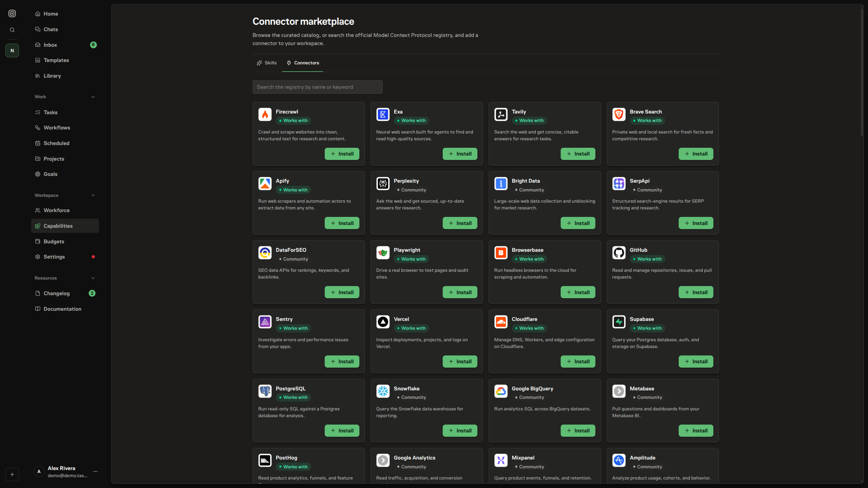Open Documentation in the sidebar
Image resolution: width=868 pixels, height=488 pixels.
65,309
